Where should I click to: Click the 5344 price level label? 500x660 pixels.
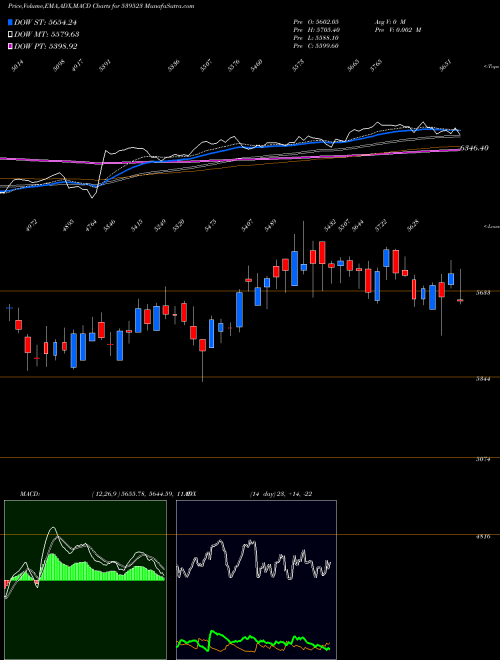tap(483, 379)
